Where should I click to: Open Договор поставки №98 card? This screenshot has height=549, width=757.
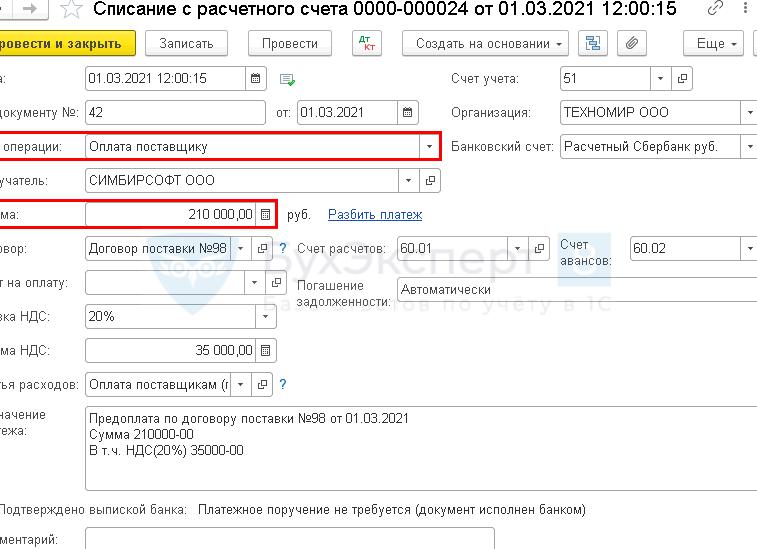coord(262,249)
